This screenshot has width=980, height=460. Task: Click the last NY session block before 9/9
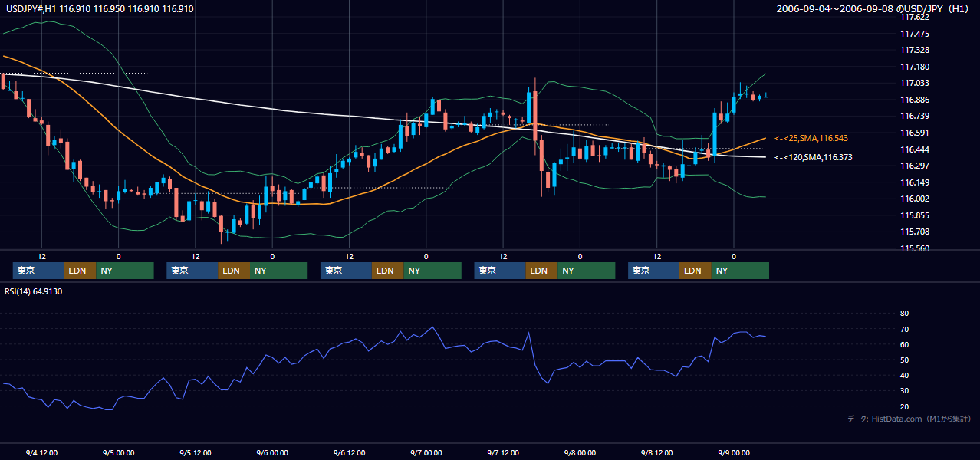click(x=739, y=271)
